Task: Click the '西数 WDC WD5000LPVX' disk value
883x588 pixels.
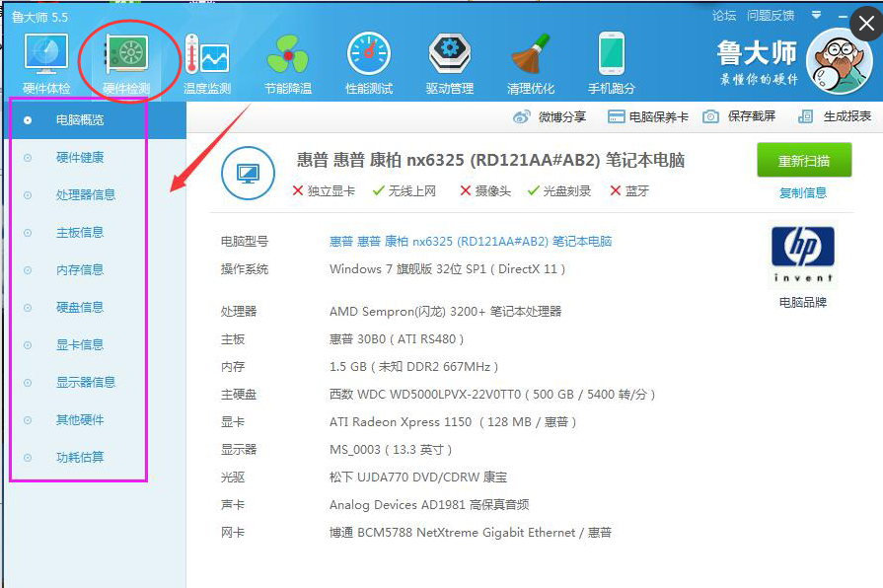Action: (x=492, y=395)
